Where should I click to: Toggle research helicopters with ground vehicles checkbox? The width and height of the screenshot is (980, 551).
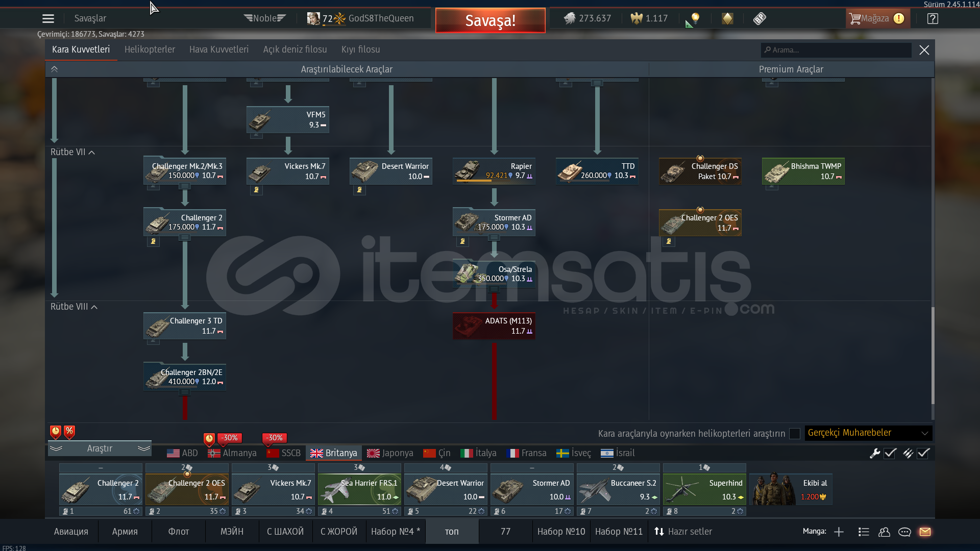(795, 434)
